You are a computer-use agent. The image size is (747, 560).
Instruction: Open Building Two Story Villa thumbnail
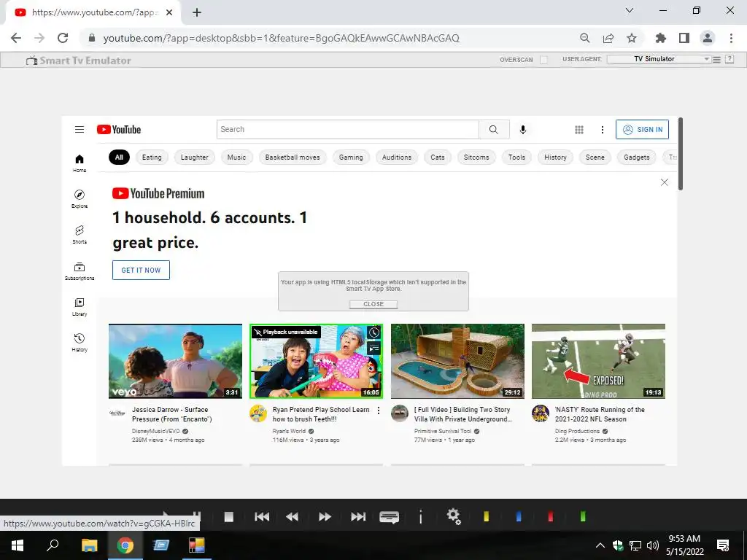(x=457, y=361)
